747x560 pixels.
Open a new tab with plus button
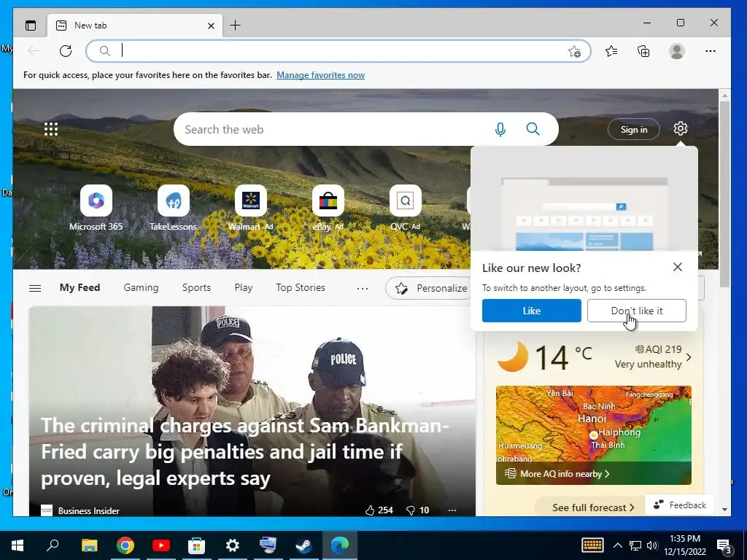236,26
